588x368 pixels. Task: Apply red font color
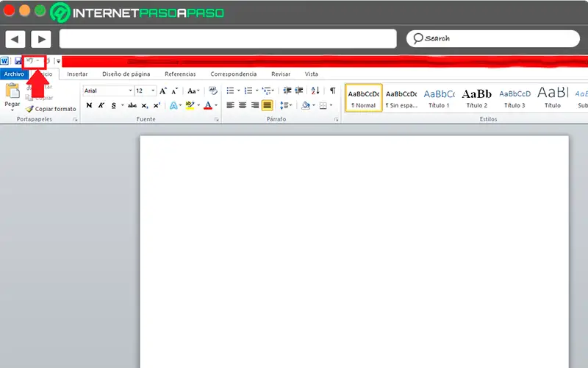pyautogui.click(x=208, y=105)
